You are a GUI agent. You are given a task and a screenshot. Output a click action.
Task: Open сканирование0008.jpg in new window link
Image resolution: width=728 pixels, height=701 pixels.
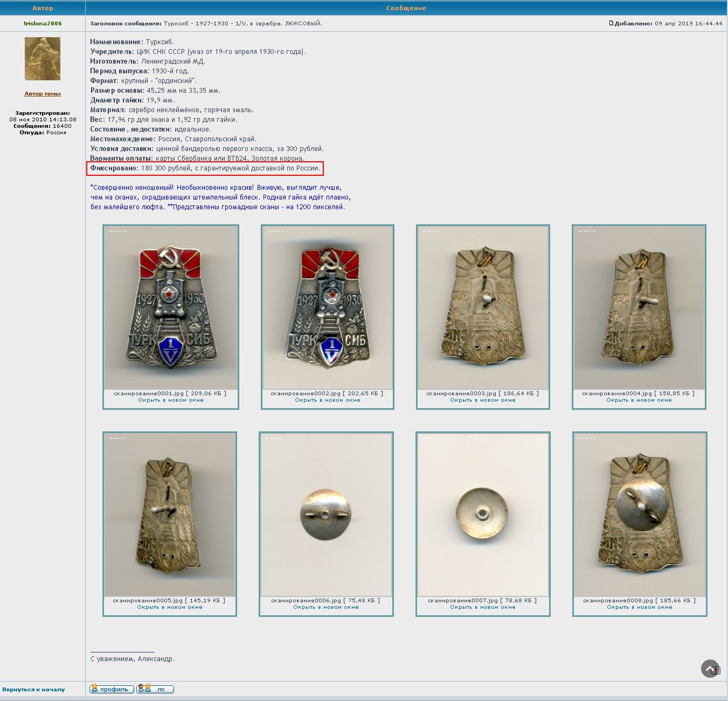(x=640, y=607)
